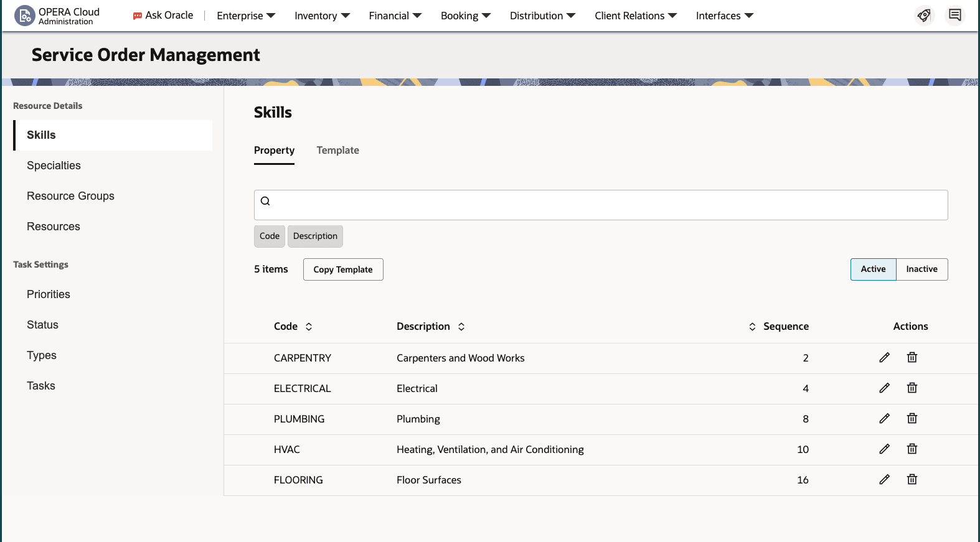The height and width of the screenshot is (542, 980).
Task: Click the Copy Template button
Action: click(343, 269)
